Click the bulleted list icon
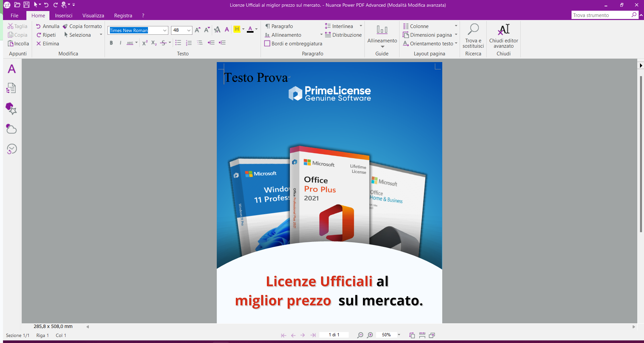 tap(178, 43)
